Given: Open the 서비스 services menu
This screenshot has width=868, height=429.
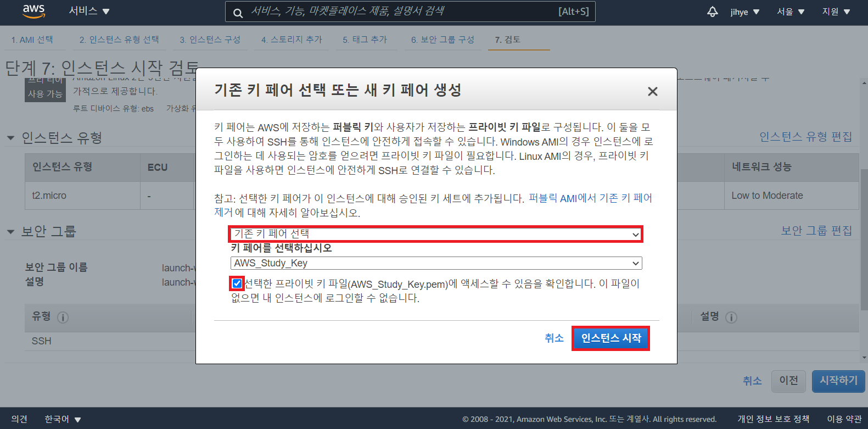Looking at the screenshot, I should (x=89, y=11).
